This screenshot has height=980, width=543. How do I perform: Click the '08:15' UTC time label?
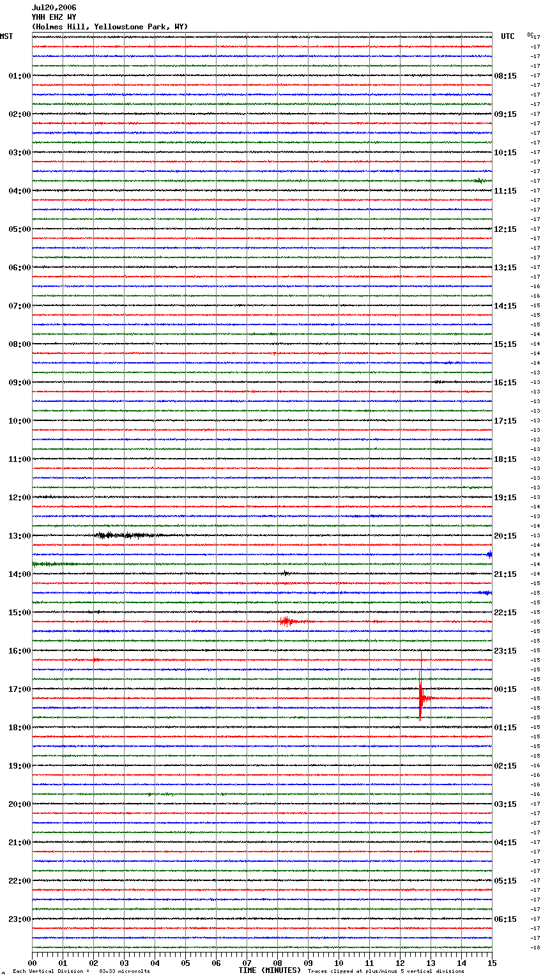tap(505, 76)
